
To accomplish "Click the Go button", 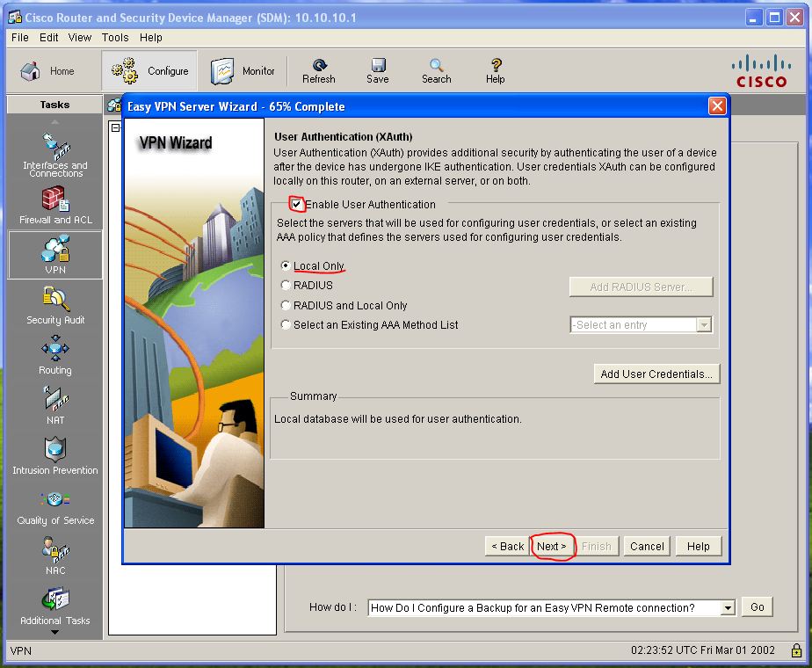I will click(758, 606).
